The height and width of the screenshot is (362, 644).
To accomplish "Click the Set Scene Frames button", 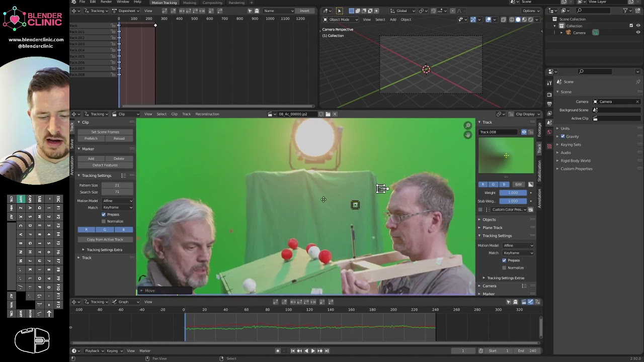I will [105, 132].
